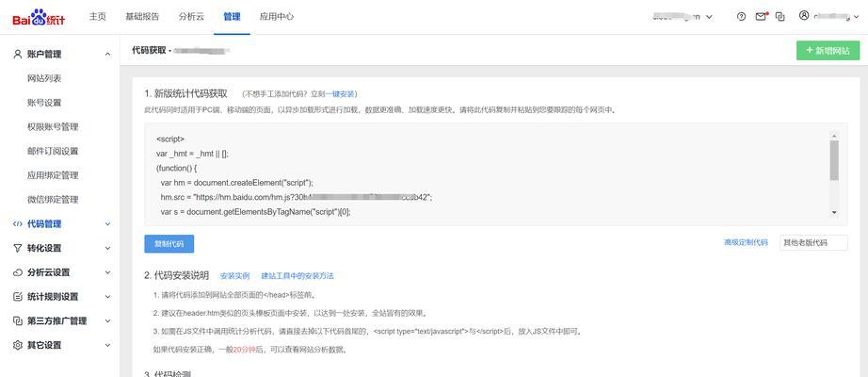Click the user avatar icon
This screenshot has width=868, height=377.
click(804, 16)
